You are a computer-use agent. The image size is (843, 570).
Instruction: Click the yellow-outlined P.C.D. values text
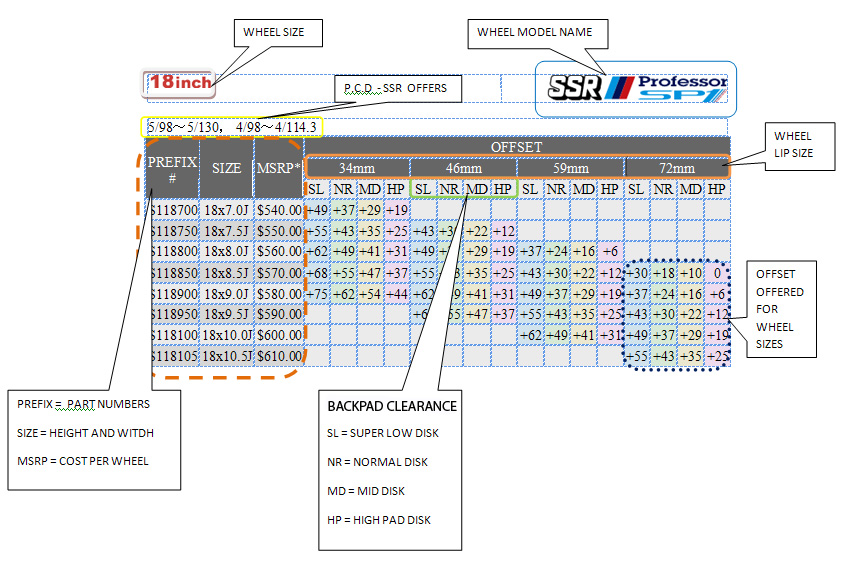[232, 127]
